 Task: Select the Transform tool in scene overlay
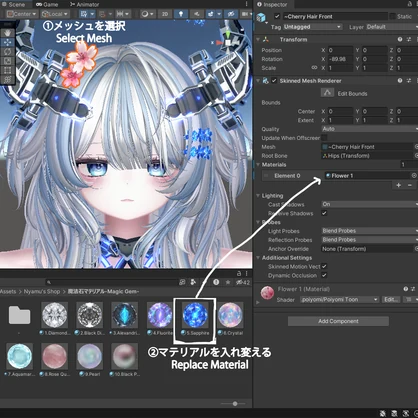coord(7,80)
